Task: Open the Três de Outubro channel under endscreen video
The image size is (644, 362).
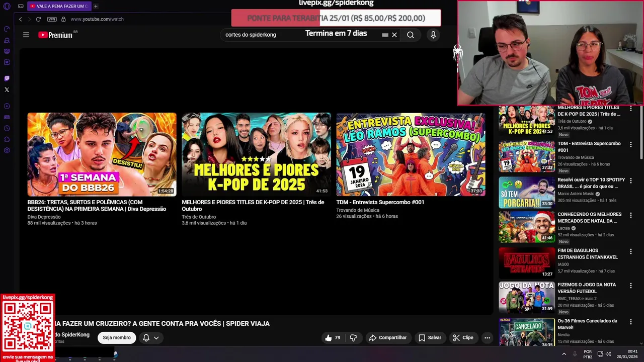Action: click(x=199, y=217)
